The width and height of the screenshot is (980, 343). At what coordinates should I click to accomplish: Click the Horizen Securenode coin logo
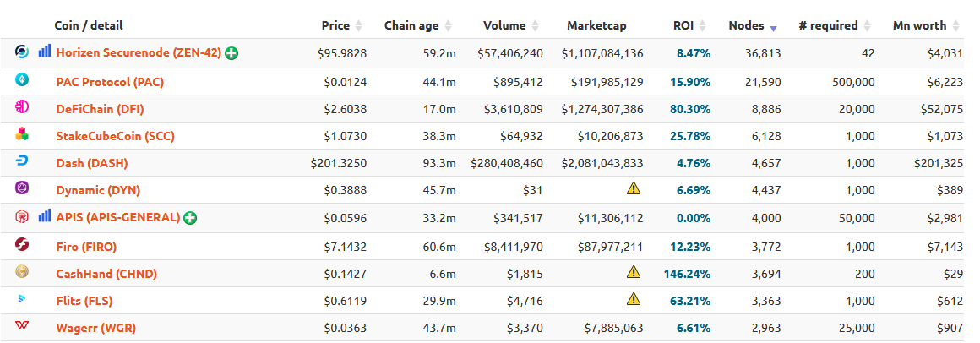[22, 52]
